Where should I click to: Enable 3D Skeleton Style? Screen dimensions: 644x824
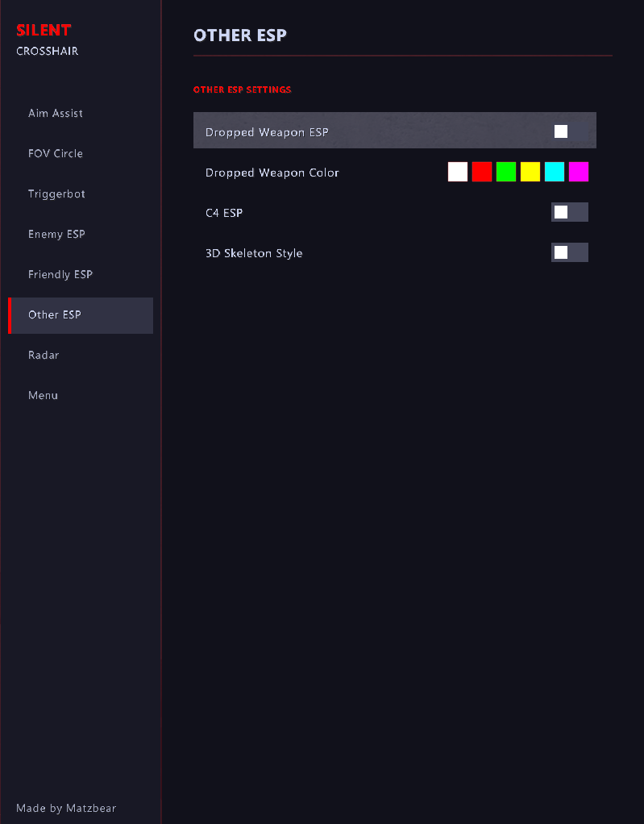(570, 252)
